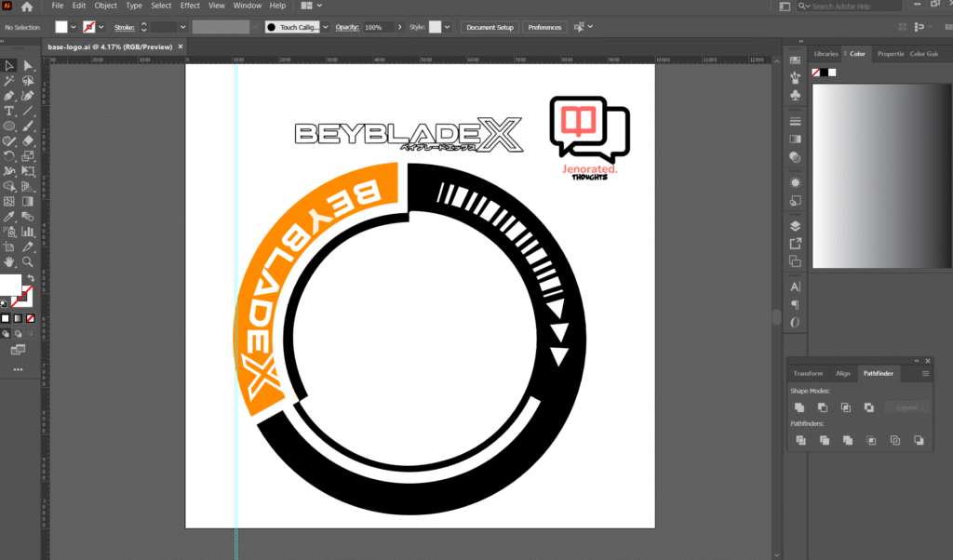Screen dimensions: 953x560
Task: Activate Draw Behind mode
Action: tap(18, 333)
